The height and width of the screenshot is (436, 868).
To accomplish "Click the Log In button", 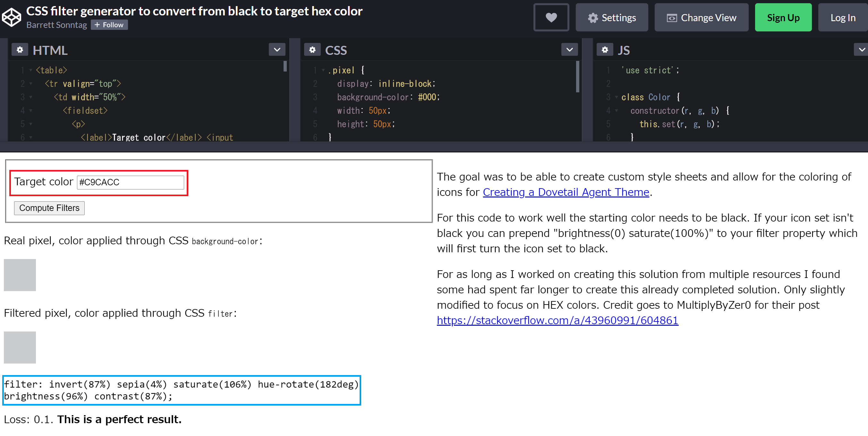I will click(842, 18).
